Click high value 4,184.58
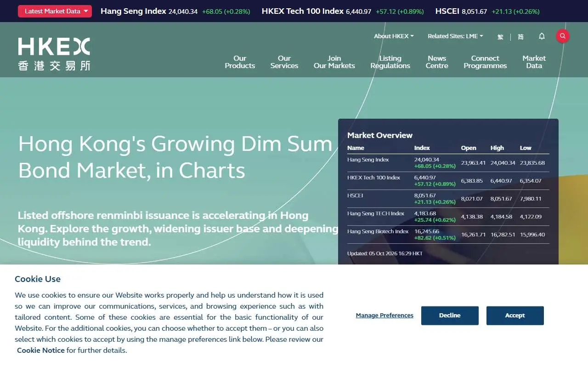The width and height of the screenshot is (588, 368). [501, 217]
